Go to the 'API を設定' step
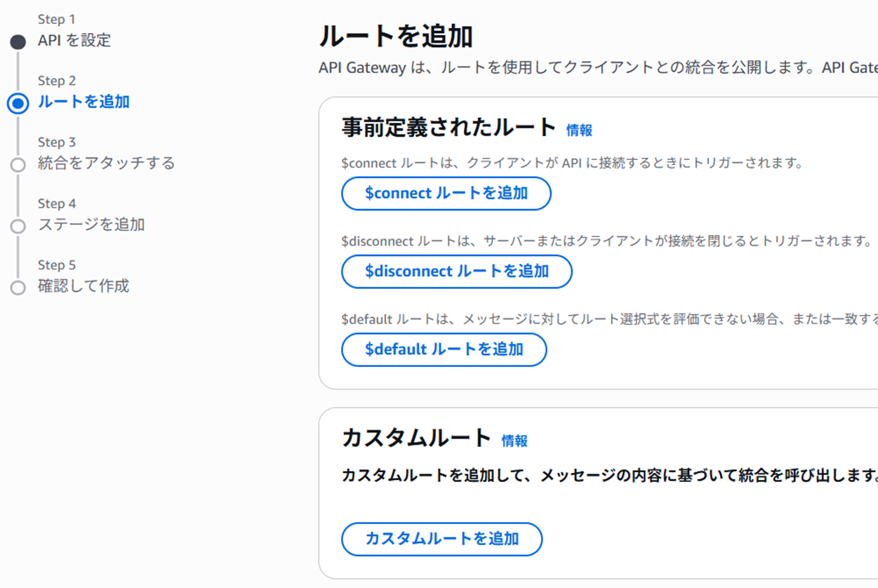Screen dimensions: 878x588 [74, 41]
